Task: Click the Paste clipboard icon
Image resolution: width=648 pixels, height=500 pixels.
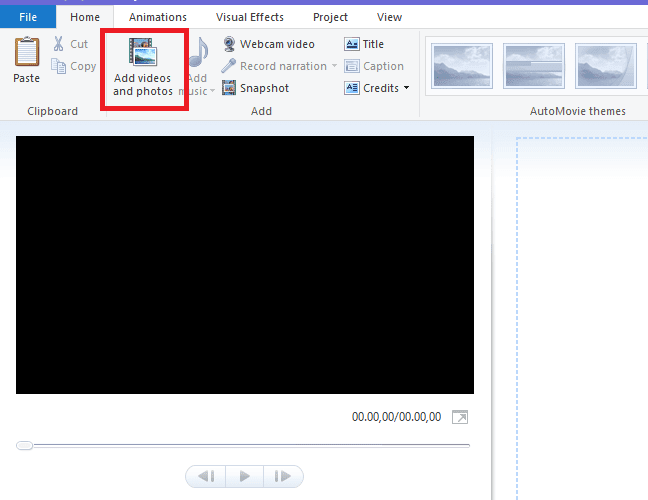Action: pos(27,51)
